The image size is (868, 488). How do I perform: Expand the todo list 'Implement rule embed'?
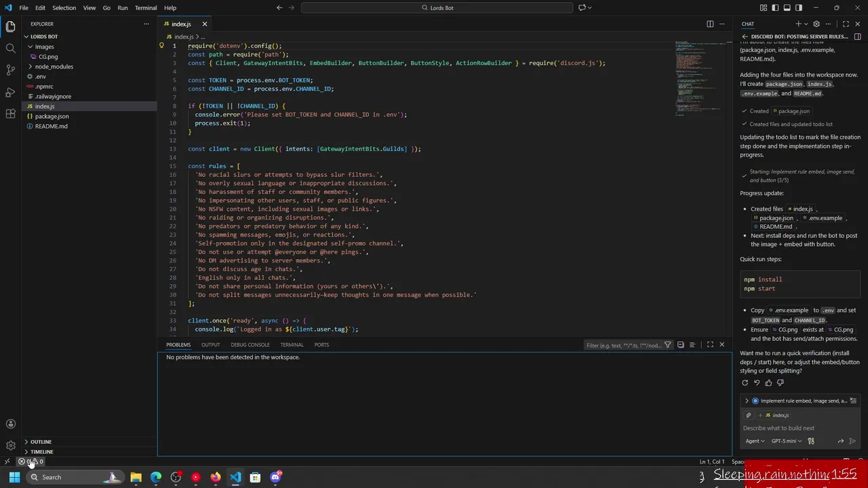(747, 401)
